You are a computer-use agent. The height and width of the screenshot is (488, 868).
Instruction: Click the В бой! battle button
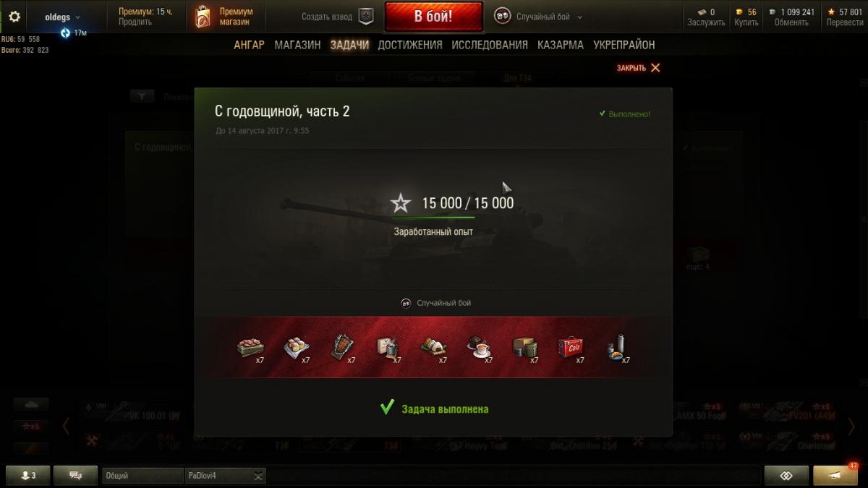click(x=433, y=17)
